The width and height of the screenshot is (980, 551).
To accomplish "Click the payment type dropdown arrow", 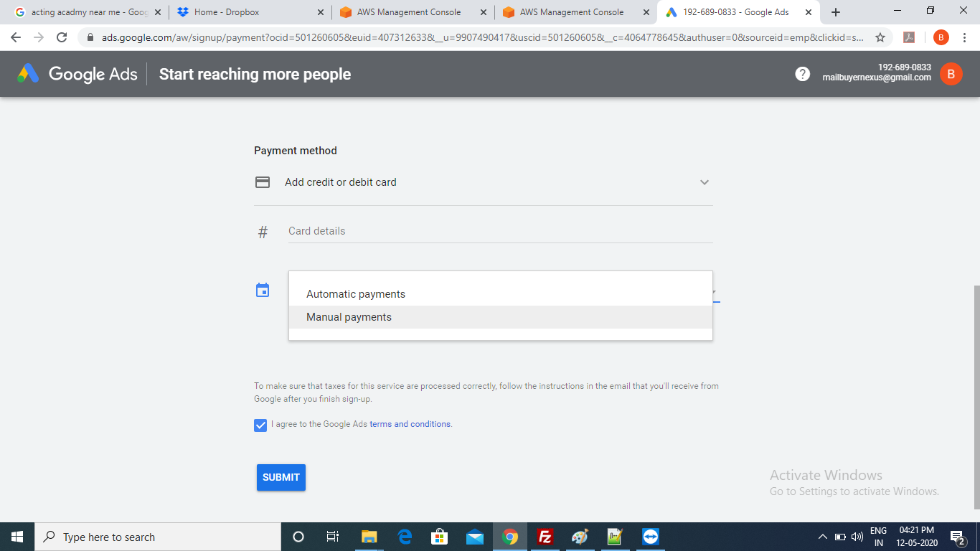I will tap(715, 292).
